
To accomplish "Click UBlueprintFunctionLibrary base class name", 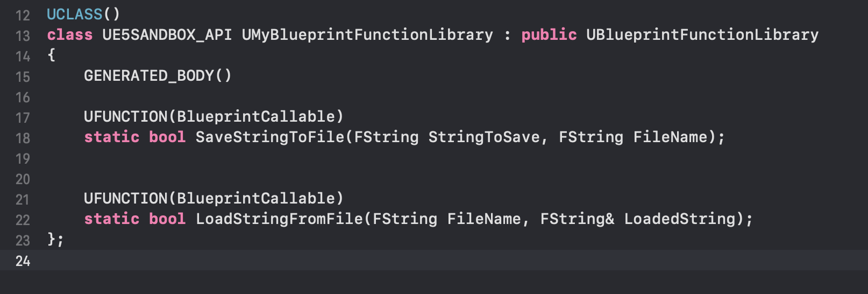I will [x=702, y=35].
